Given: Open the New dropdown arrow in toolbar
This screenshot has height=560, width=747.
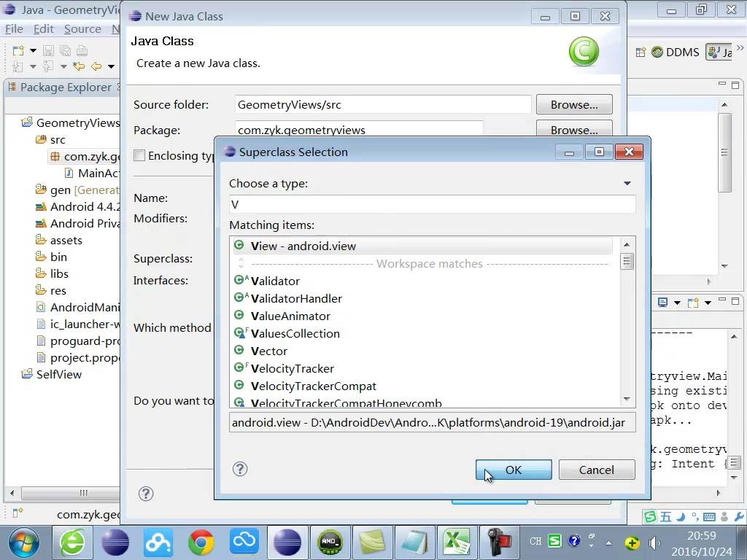Looking at the screenshot, I should [33, 50].
